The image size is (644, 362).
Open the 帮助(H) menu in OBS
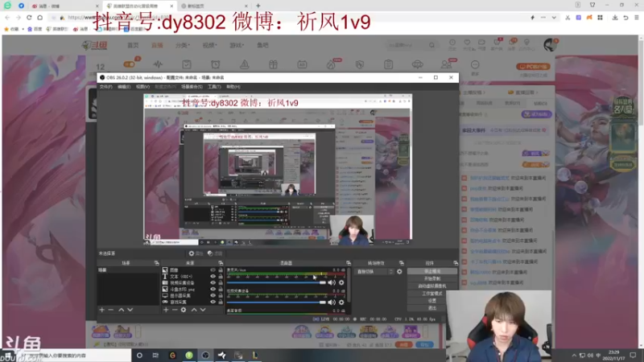[233, 87]
